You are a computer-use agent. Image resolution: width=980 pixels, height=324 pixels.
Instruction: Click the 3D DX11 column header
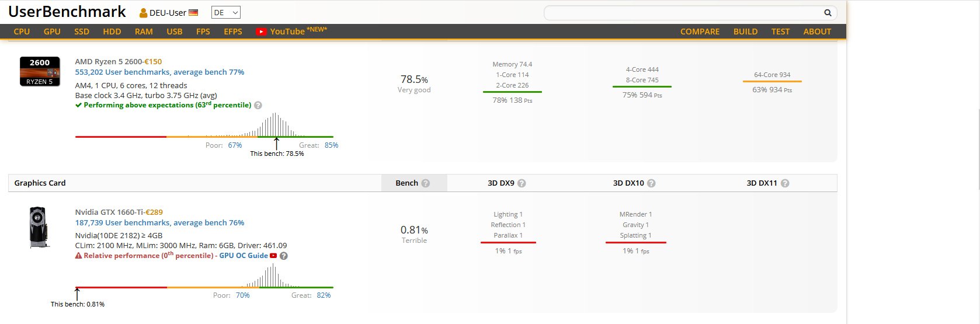click(x=762, y=183)
